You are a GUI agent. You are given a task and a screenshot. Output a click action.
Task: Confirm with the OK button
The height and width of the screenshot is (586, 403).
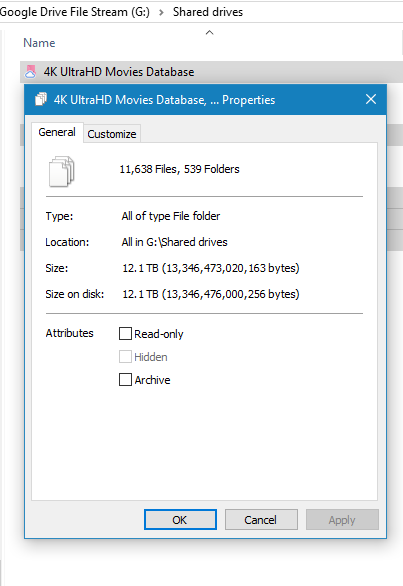point(180,519)
